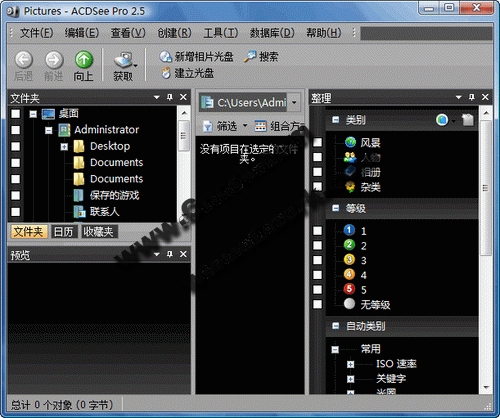The width and height of the screenshot is (500, 418).
Task: Open the 创建(R) menu
Action: (x=175, y=33)
